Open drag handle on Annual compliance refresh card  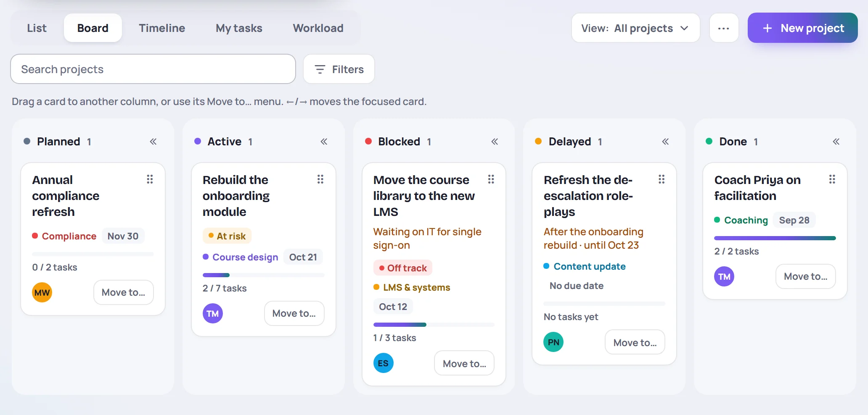click(150, 179)
